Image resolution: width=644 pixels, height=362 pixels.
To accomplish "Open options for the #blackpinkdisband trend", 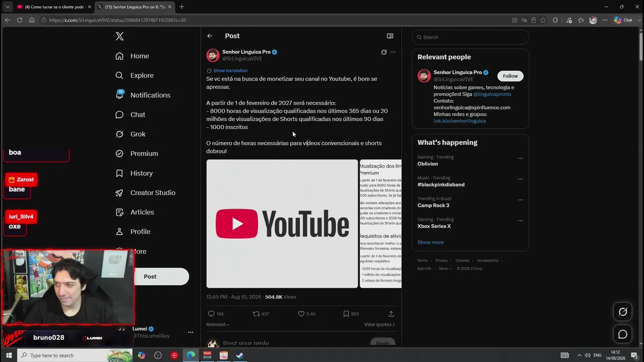I will point(520,179).
